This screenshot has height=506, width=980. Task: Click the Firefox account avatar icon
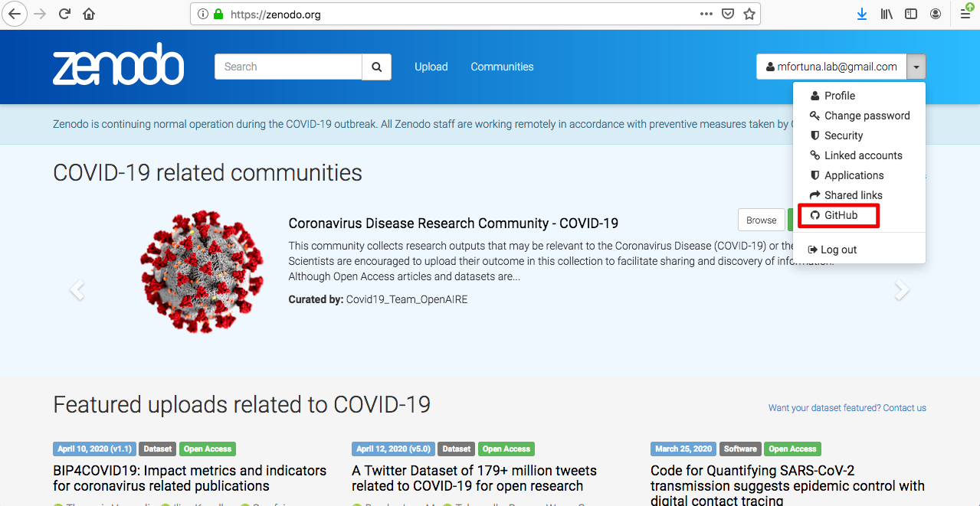pos(936,14)
